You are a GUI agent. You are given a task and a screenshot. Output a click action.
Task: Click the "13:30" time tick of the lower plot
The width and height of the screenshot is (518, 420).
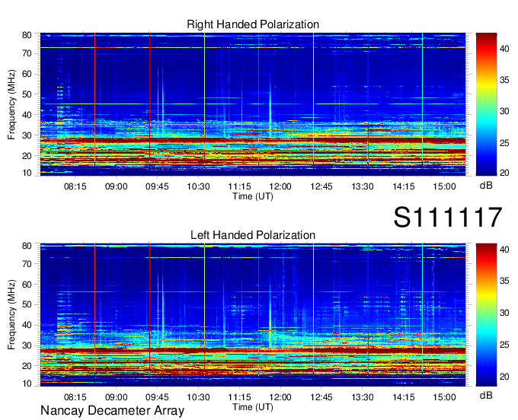363,397
